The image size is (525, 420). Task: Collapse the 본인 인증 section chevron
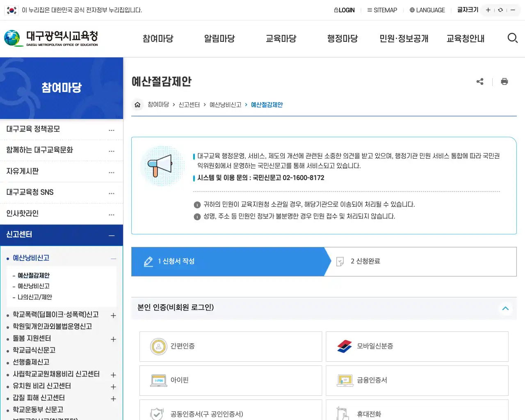[x=506, y=308]
